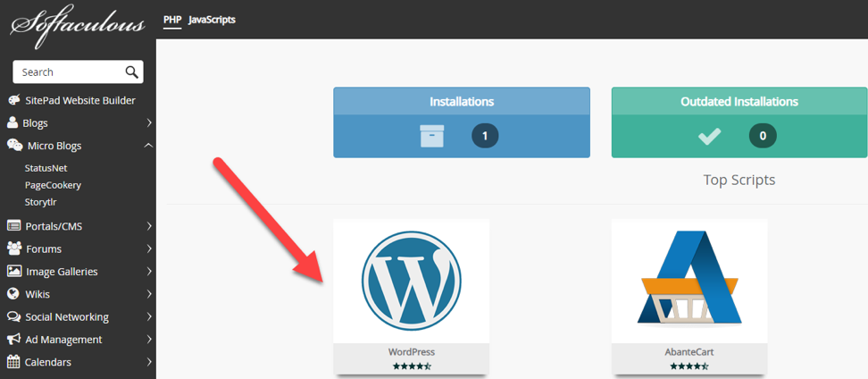Expand the Social Networking chevron
Screen dimensions: 868x379
click(x=149, y=317)
